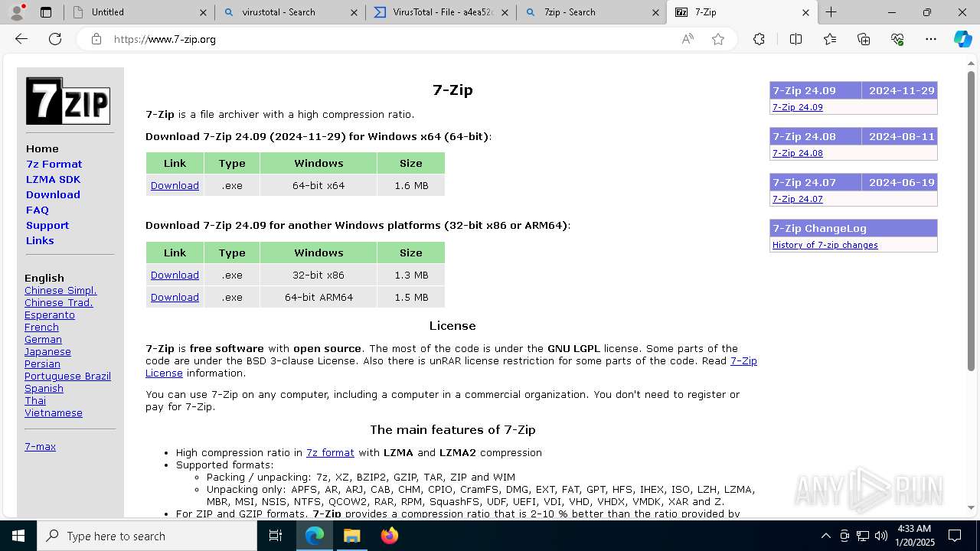The height and width of the screenshot is (551, 980).
Task: Open 7-Zip 24.08 news link
Action: (798, 153)
